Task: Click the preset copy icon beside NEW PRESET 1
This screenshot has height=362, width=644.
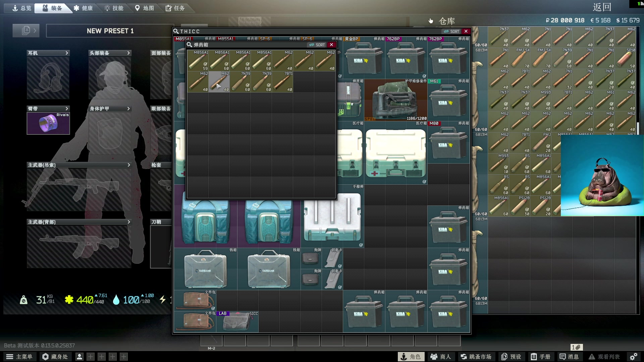Action: (x=26, y=31)
